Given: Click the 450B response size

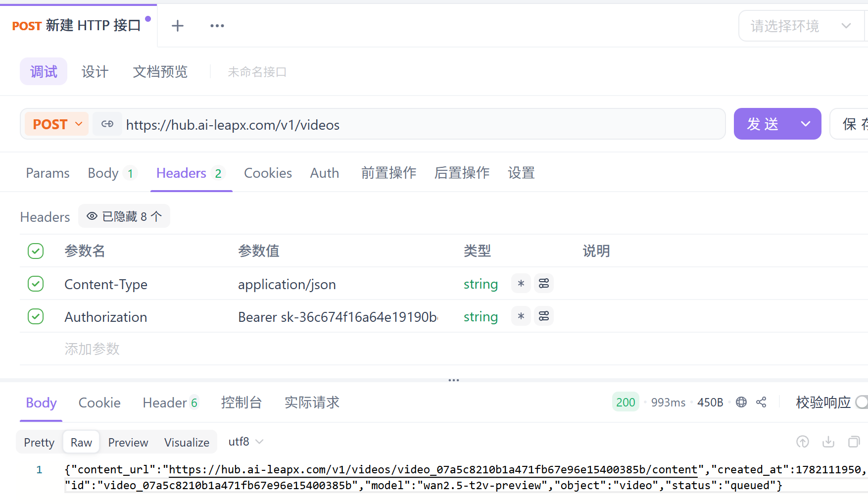Looking at the screenshot, I should click(710, 403).
